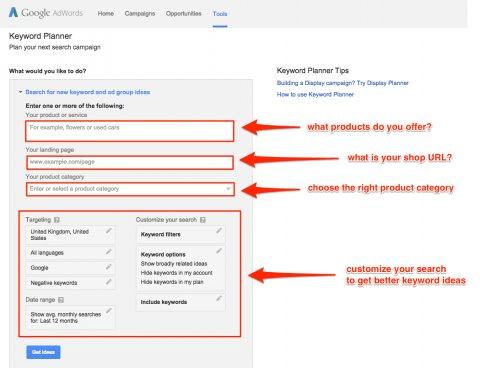Click the Get ideas button

pos(43,352)
